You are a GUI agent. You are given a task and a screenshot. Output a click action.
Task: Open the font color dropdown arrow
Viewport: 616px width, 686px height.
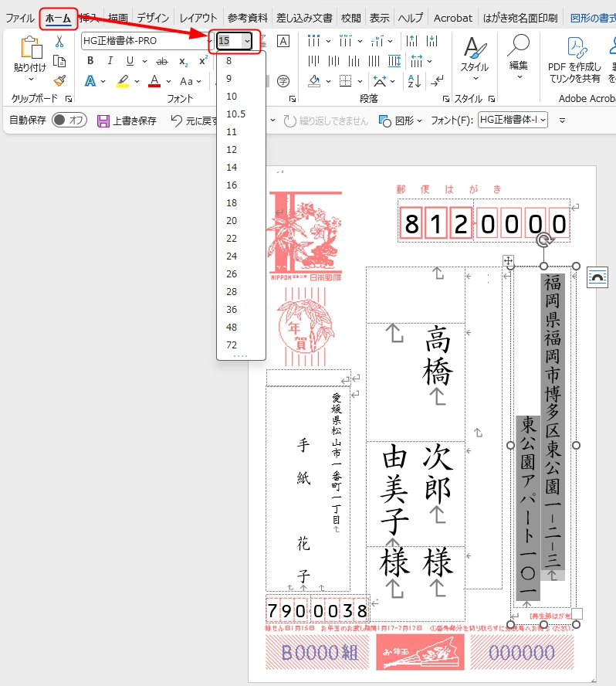[x=168, y=81]
